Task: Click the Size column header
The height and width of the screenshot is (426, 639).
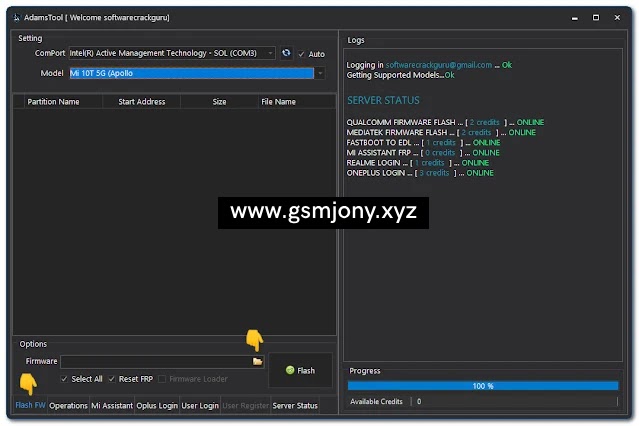Action: [x=219, y=102]
